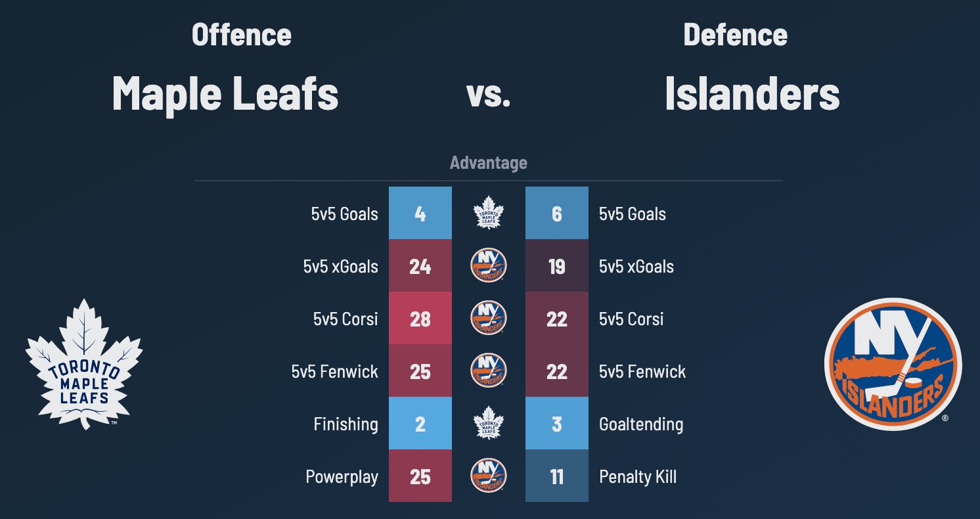Click the Islanders logo in 5v5 Fenwick row
The width and height of the screenshot is (980, 519).
coord(489,371)
